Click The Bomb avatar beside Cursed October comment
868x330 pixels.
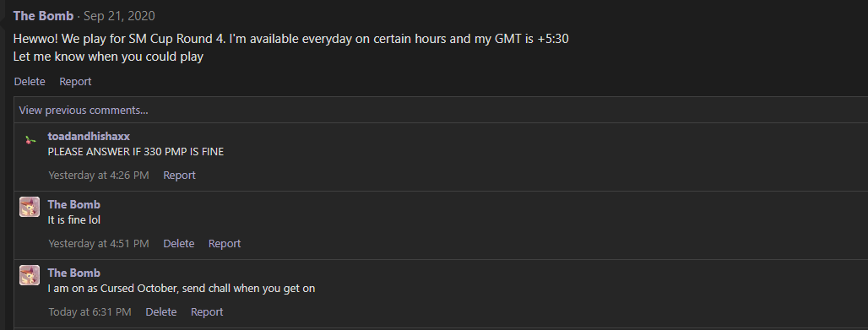click(30, 275)
